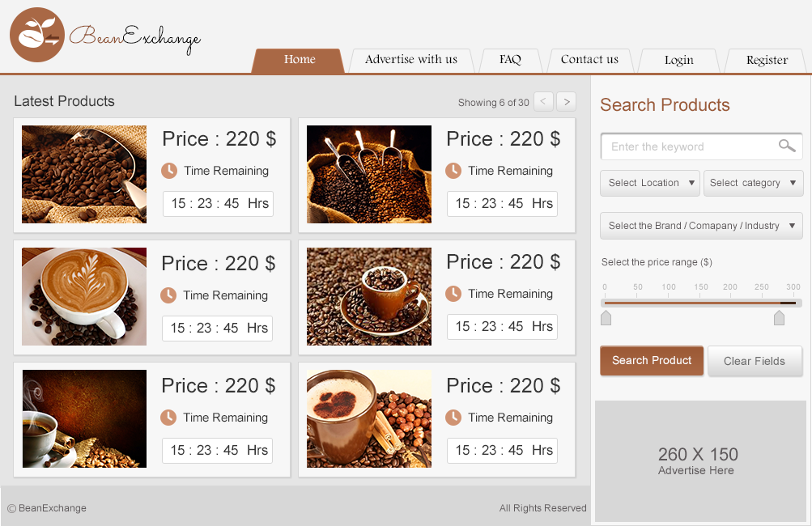812x526 pixels.
Task: Click the Search Products heading
Action: pyautogui.click(x=665, y=105)
